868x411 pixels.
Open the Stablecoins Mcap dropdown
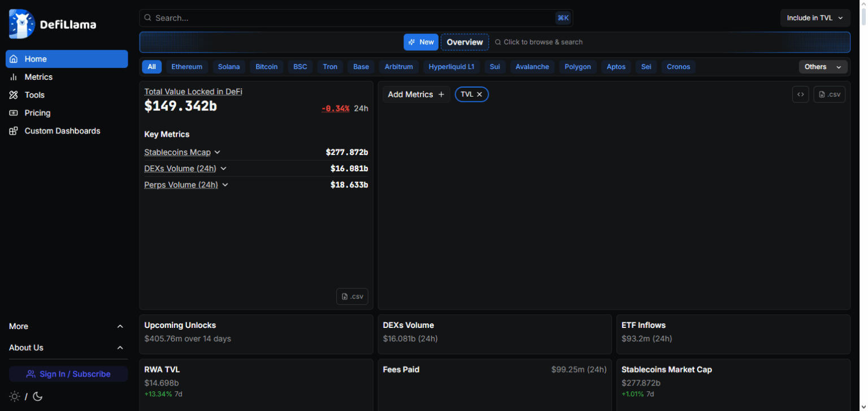[218, 152]
